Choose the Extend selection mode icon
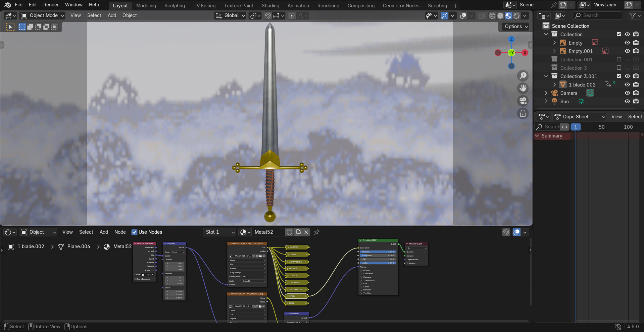Screen dimensions: 644x332 click(30, 27)
